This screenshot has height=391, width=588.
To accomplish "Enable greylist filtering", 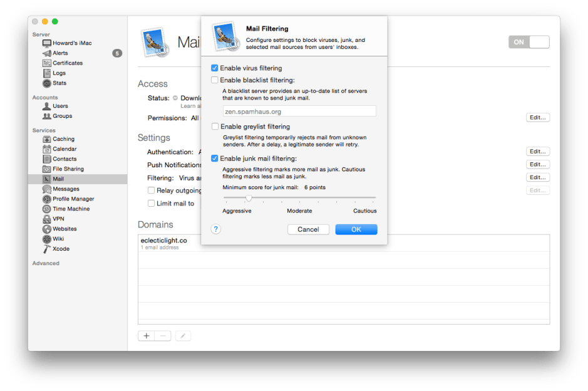I will click(215, 126).
